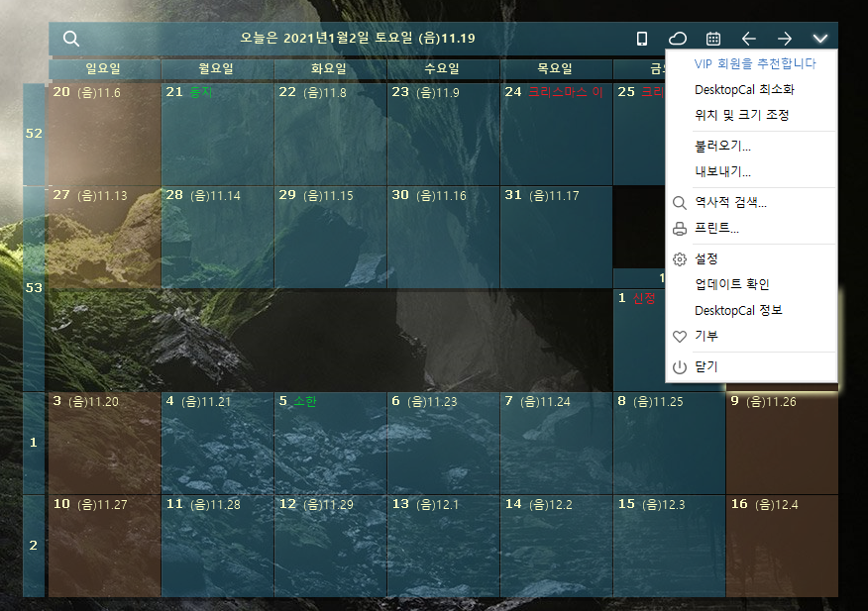Viewport: 868px width, 611px height.
Task: Open the VIP 회원을 추천합니다 link
Action: pyautogui.click(x=755, y=63)
